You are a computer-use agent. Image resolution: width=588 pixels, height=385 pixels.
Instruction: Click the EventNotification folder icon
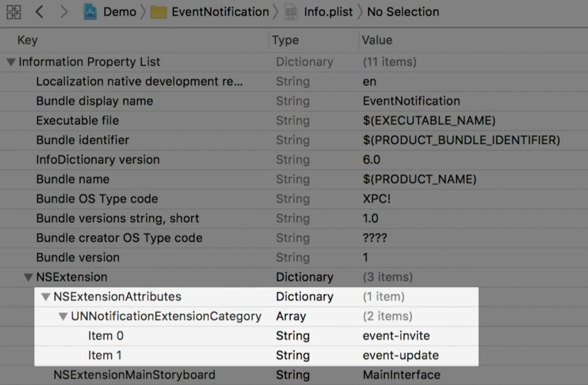tap(158, 12)
